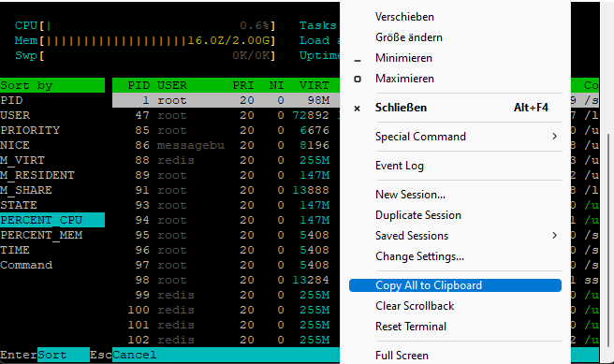Click the VIRT column header

pyautogui.click(x=314, y=85)
